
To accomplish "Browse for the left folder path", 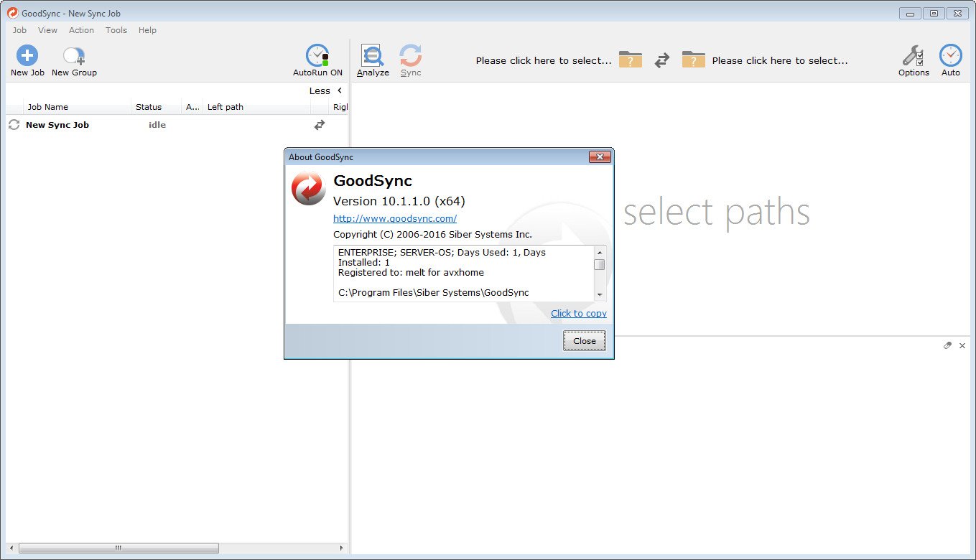I will pos(630,60).
